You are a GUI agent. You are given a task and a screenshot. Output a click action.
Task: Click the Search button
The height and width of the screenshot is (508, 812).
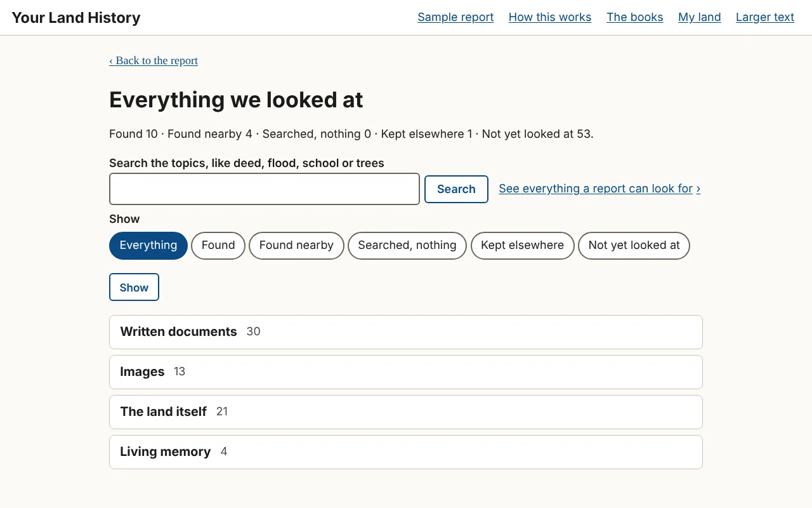click(x=456, y=189)
